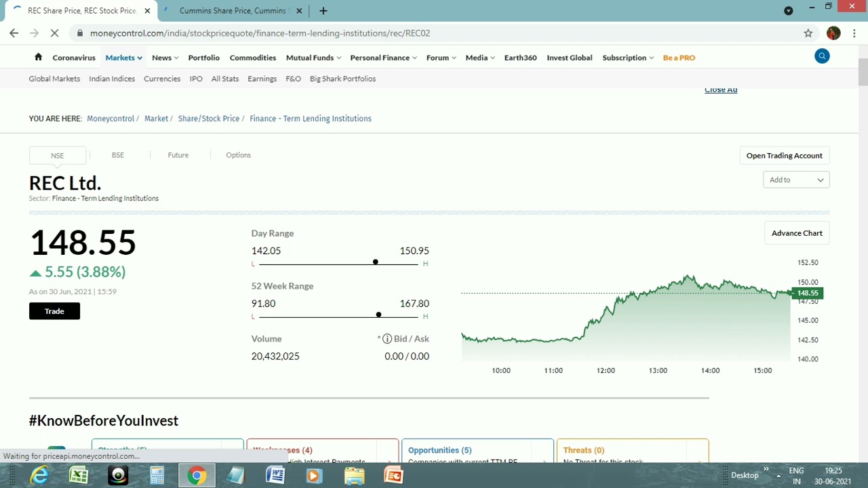Switch to the Options tab
This screenshot has height=488, width=868.
(x=239, y=155)
